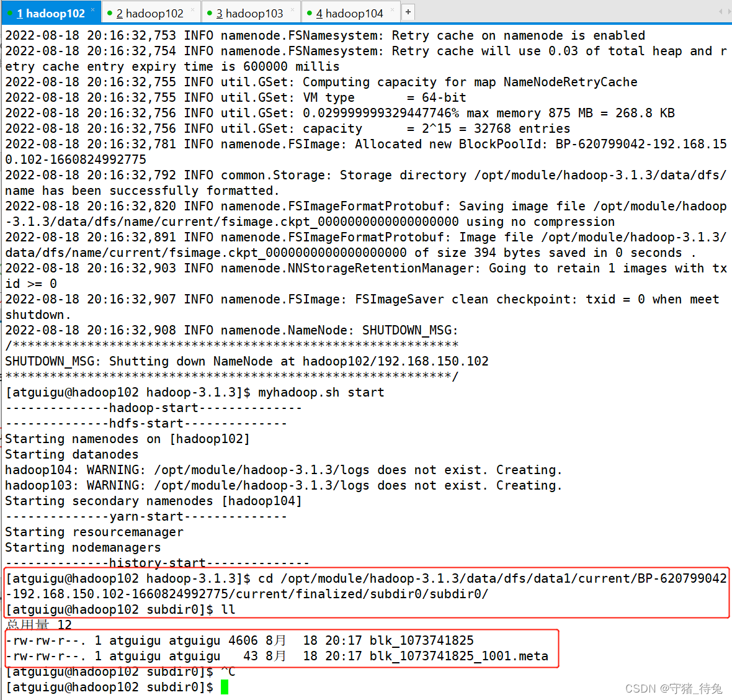This screenshot has width=732, height=700.
Task: Click the green status dot on the hadoop104 tab
Action: click(x=309, y=12)
